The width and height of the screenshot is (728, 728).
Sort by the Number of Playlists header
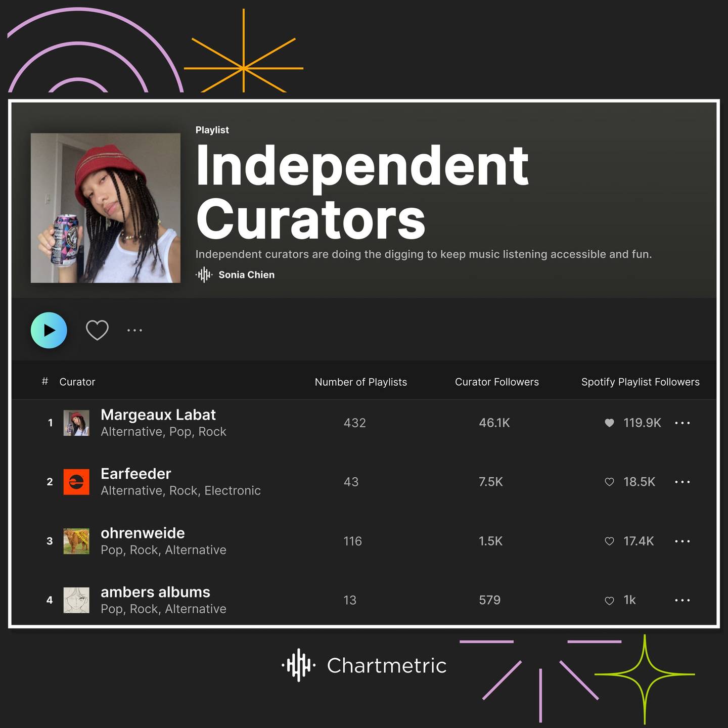coord(361,382)
